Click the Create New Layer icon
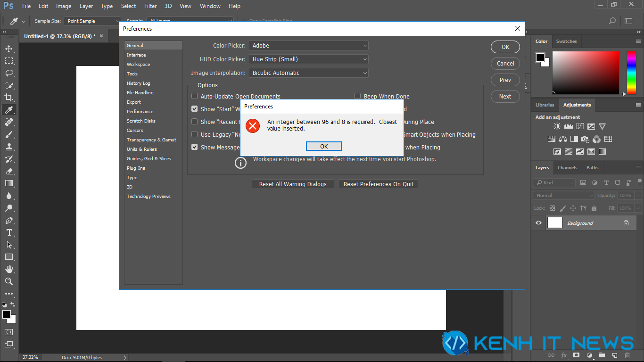Image resolution: width=644 pixels, height=362 pixels. click(x=614, y=355)
